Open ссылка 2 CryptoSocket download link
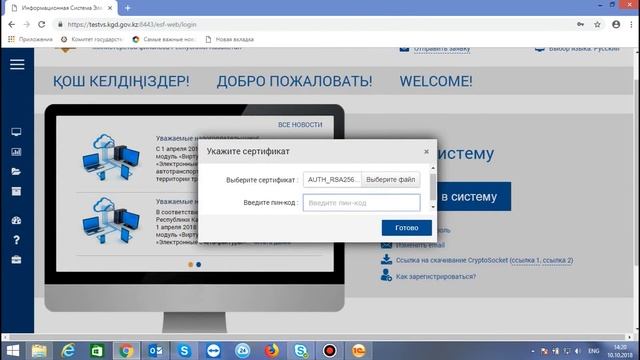 (557, 260)
